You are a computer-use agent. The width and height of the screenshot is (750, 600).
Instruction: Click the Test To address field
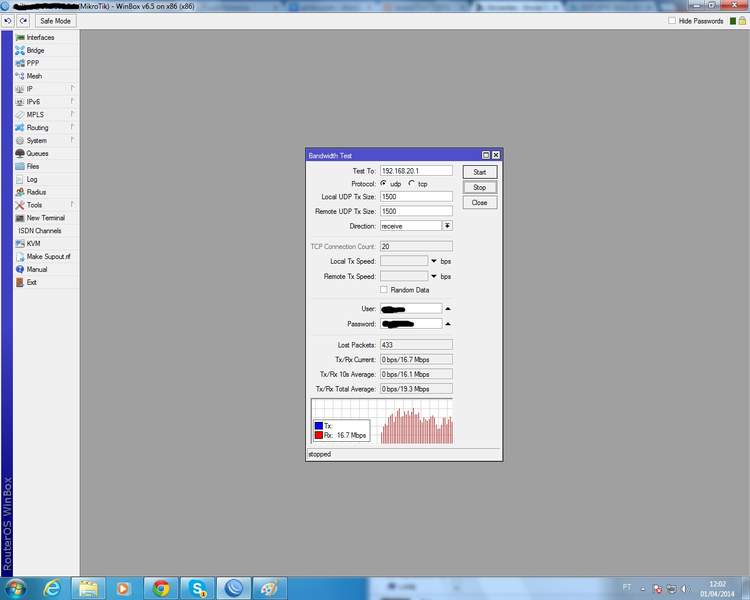point(416,171)
